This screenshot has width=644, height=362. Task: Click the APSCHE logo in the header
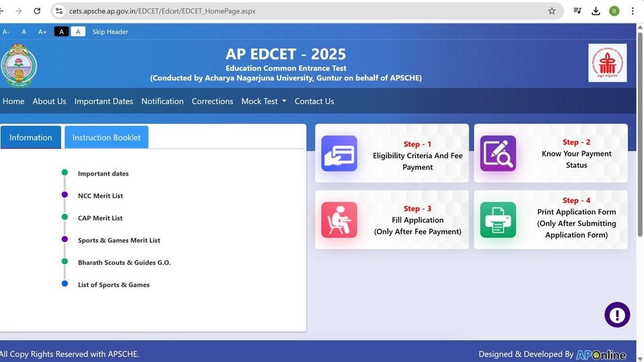tap(608, 63)
